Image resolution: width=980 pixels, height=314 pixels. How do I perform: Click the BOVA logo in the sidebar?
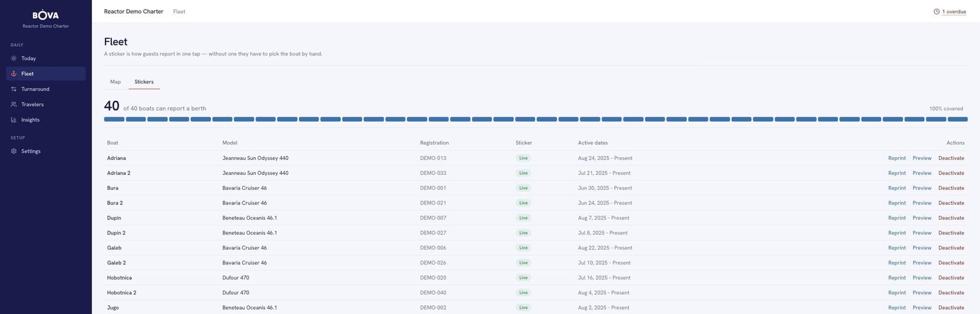[46, 15]
